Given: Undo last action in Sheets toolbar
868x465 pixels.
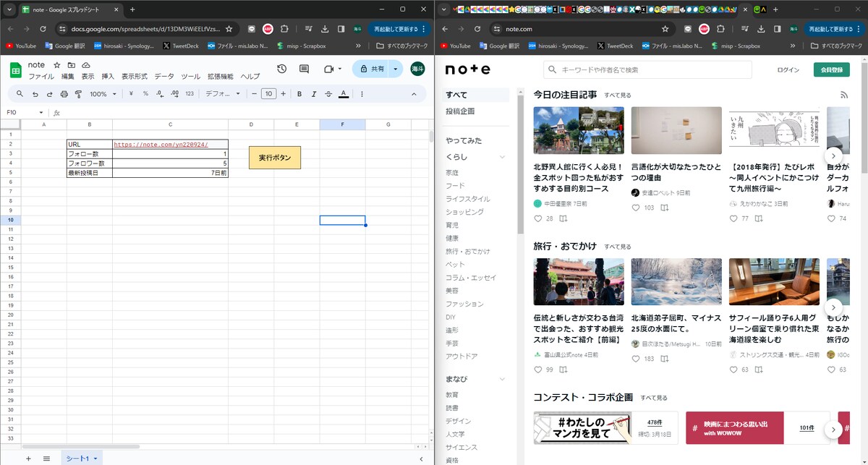Looking at the screenshot, I should click(x=35, y=94).
